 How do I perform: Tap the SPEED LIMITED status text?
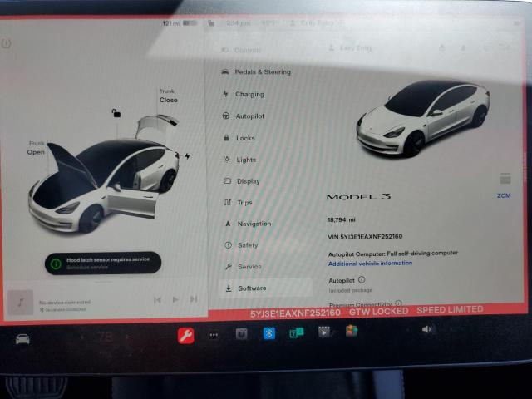coord(450,310)
